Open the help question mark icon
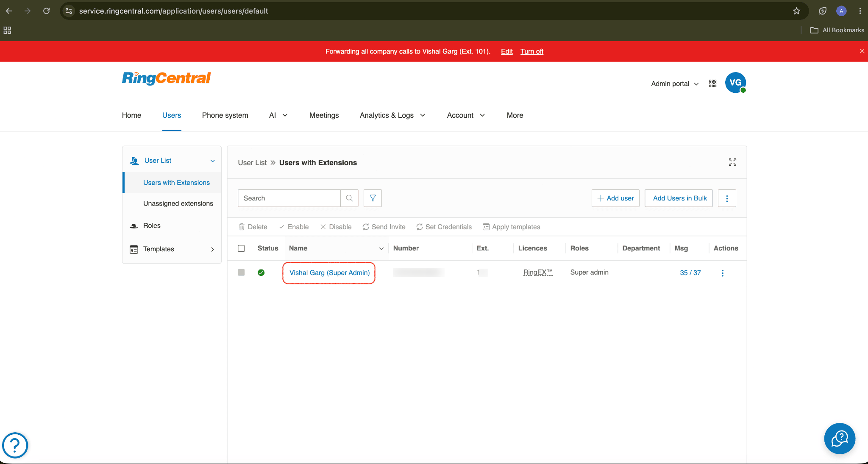The height and width of the screenshot is (464, 868). [x=15, y=445]
